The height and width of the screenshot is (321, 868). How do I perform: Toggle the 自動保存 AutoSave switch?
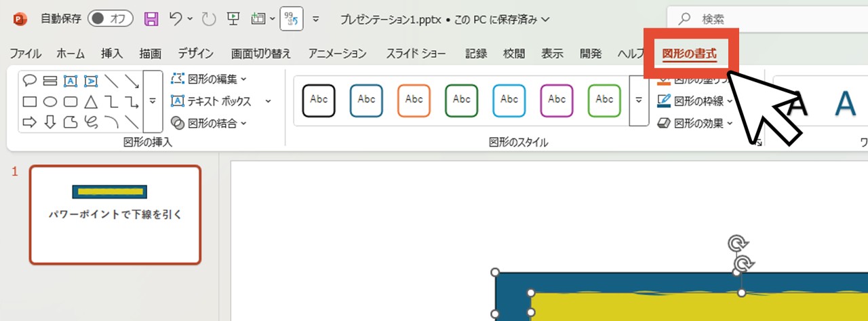(x=111, y=19)
